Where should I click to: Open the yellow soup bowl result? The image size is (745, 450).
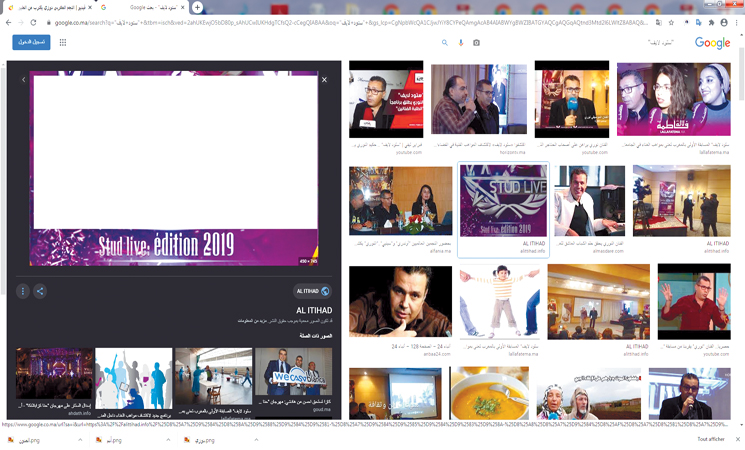point(489,393)
